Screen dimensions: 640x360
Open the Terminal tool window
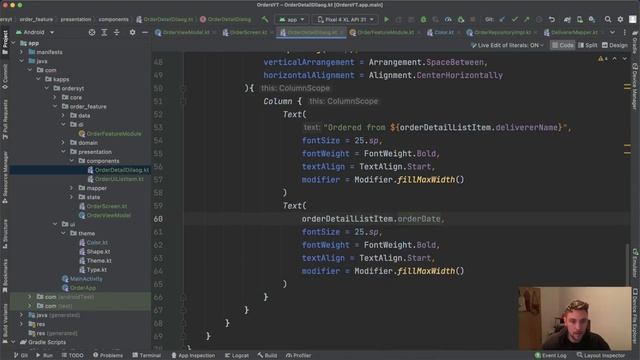[x=147, y=356]
